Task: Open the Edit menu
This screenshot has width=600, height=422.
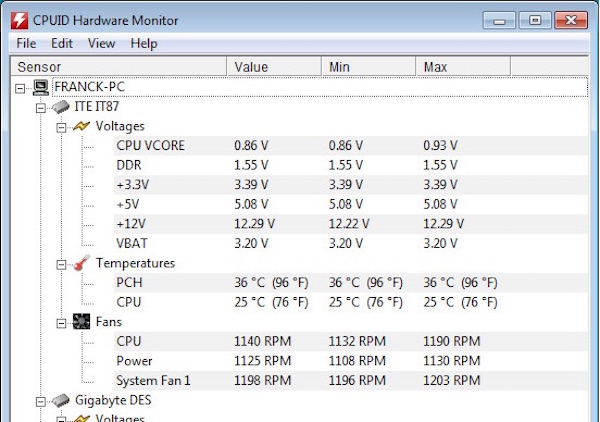Action: (62, 44)
